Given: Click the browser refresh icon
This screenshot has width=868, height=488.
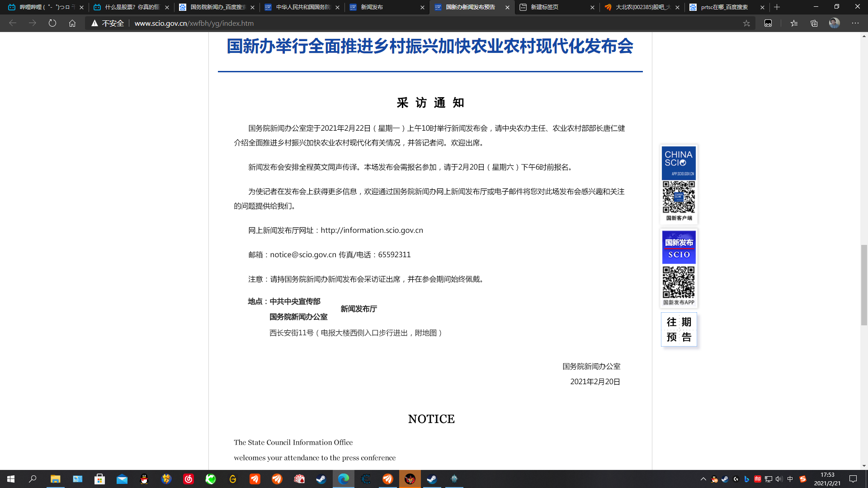Looking at the screenshot, I should (x=52, y=23).
